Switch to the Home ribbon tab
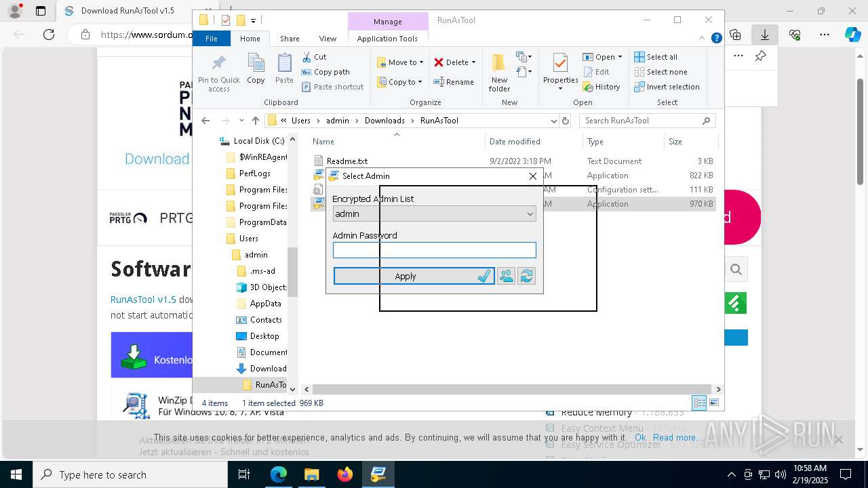This screenshot has width=868, height=488. 250,39
